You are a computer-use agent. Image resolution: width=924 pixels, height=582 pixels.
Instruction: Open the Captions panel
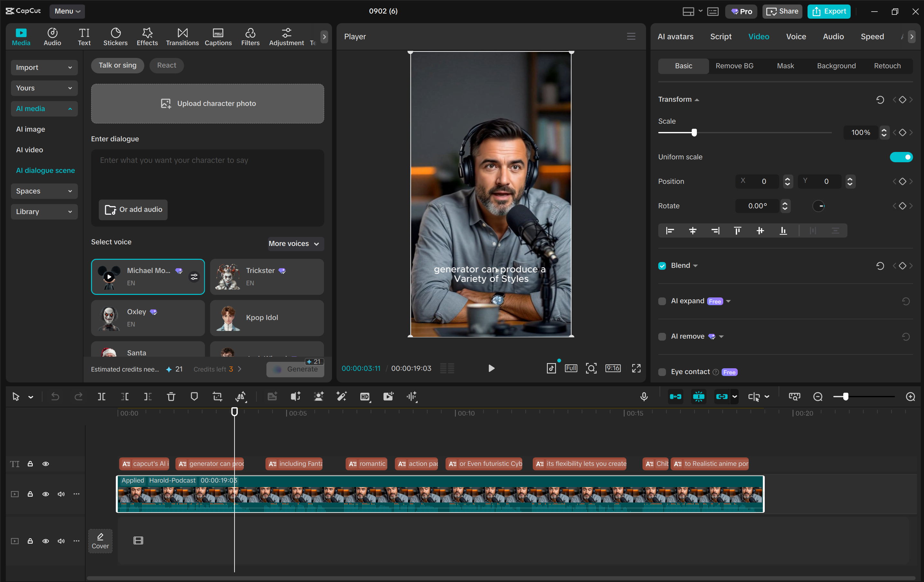pos(218,37)
